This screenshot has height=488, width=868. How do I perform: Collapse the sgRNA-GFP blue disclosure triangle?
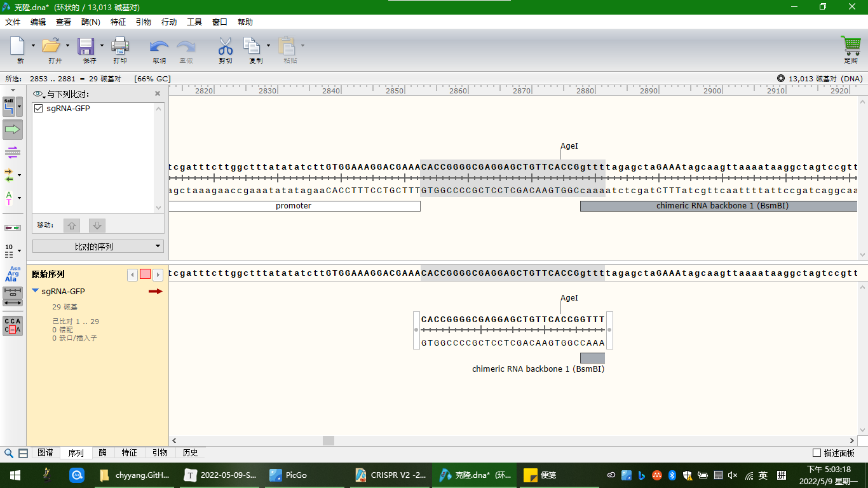(36, 291)
